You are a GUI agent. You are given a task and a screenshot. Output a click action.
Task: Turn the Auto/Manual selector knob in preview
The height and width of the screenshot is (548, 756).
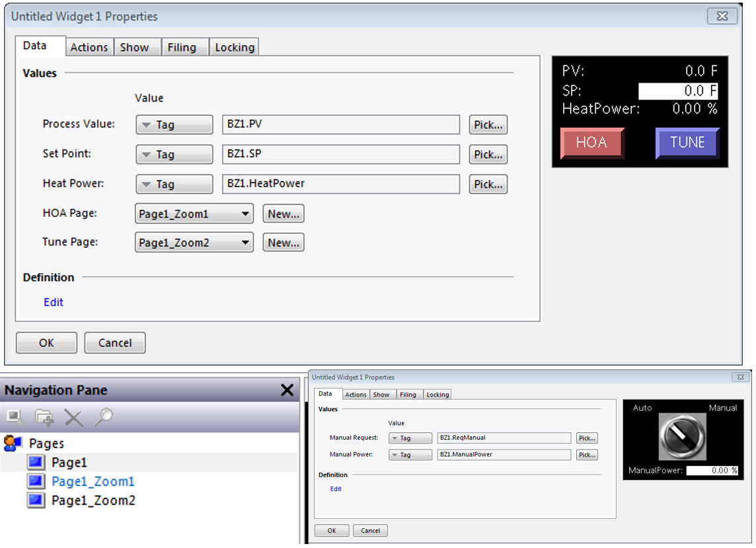[x=682, y=436]
